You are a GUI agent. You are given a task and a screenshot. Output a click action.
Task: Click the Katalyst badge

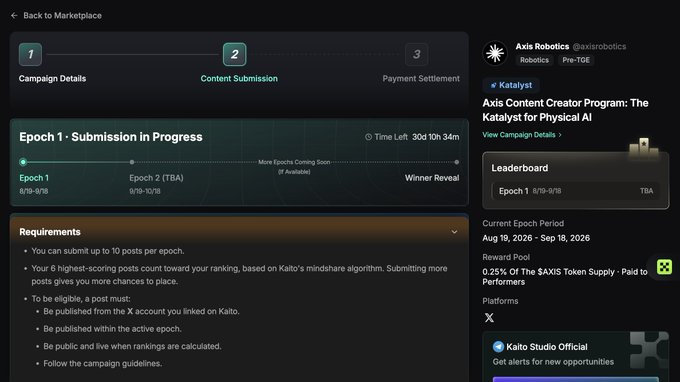(x=511, y=85)
